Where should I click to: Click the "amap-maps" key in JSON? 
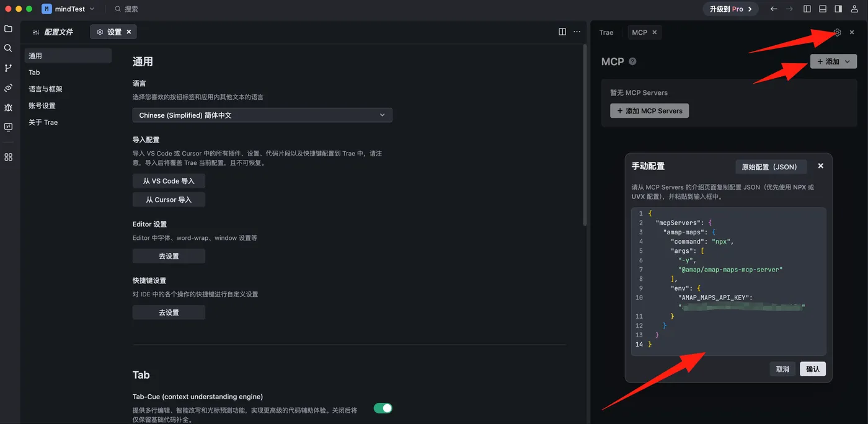pos(684,232)
